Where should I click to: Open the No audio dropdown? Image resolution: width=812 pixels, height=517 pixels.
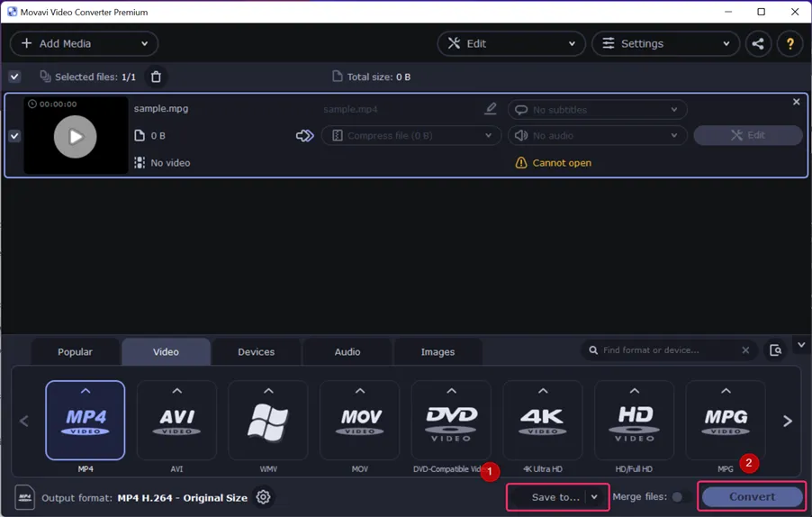[x=597, y=136]
